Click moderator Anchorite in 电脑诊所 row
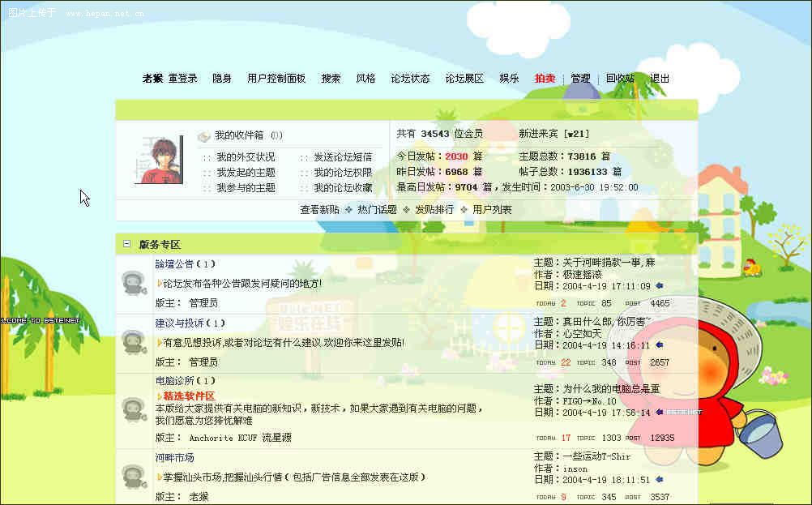Screen dimensions: 812x505 pyautogui.click(x=211, y=438)
